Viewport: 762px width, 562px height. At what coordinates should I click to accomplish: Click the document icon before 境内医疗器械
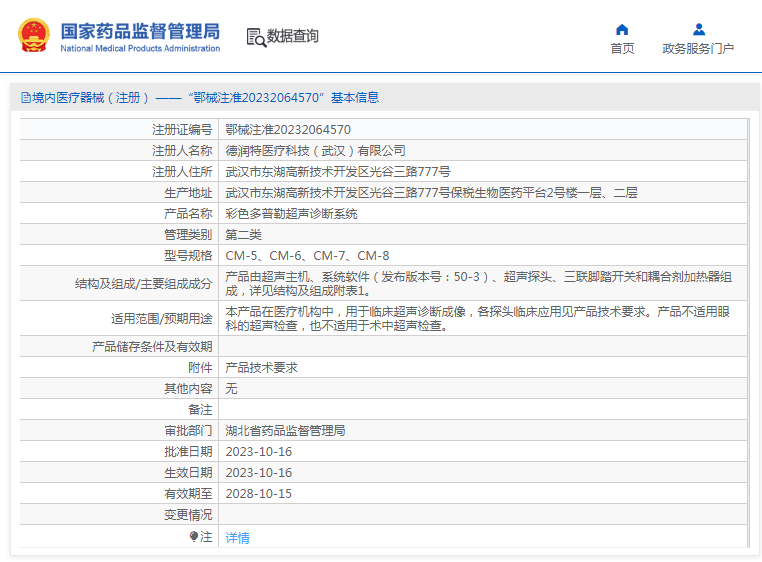click(x=26, y=98)
